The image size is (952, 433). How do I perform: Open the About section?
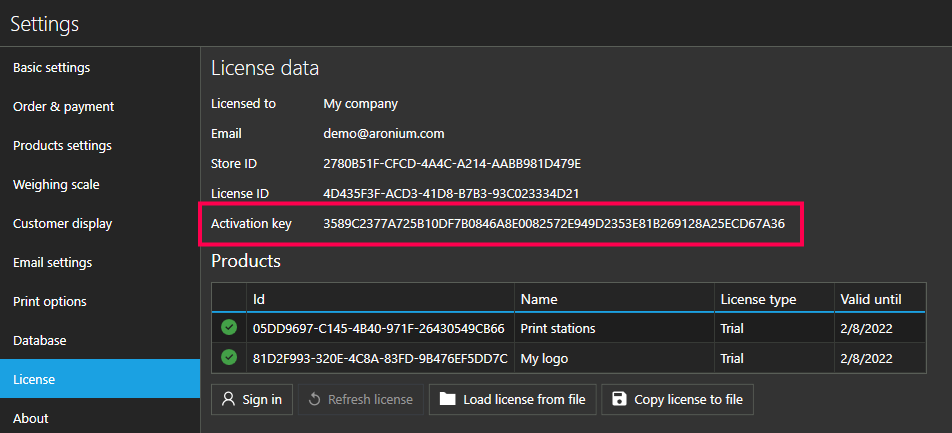coord(31,418)
